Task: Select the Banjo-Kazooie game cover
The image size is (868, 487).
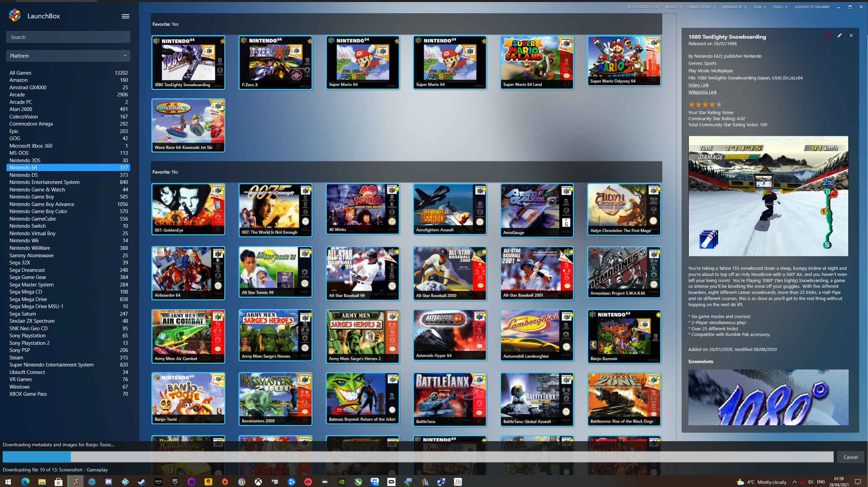Action: (x=624, y=336)
